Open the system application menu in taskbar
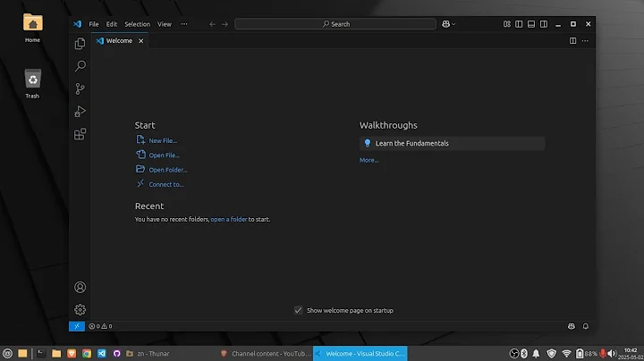Screen dimensions: 644x361 (7, 353)
